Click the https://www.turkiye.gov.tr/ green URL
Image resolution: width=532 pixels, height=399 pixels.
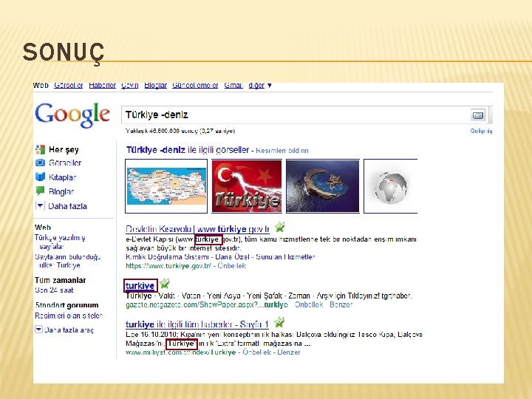(168, 266)
